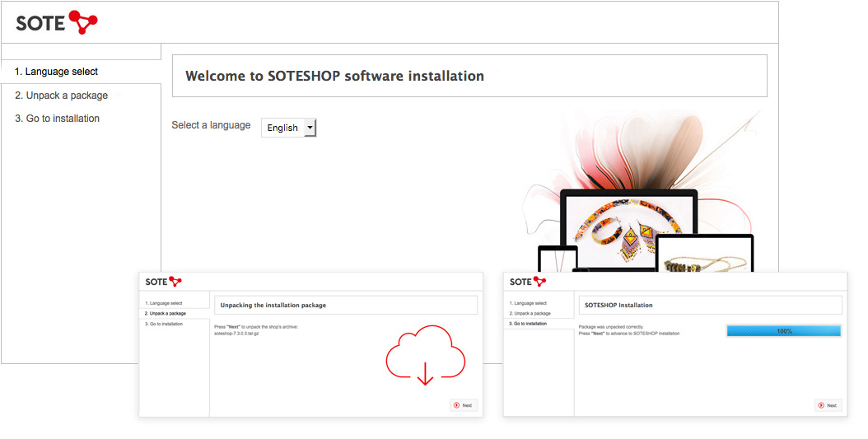The width and height of the screenshot is (868, 439).
Task: Click the Welcome to SOTESHOP software installation heading
Action: (x=334, y=76)
